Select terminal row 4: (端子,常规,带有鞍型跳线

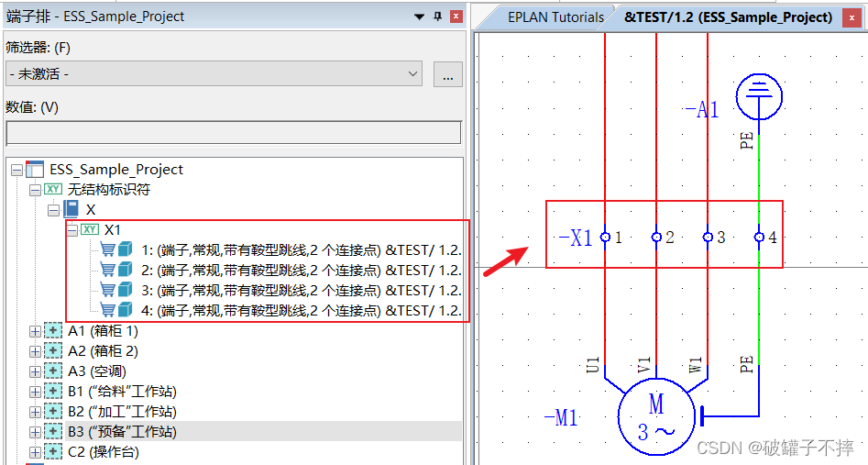301,310
